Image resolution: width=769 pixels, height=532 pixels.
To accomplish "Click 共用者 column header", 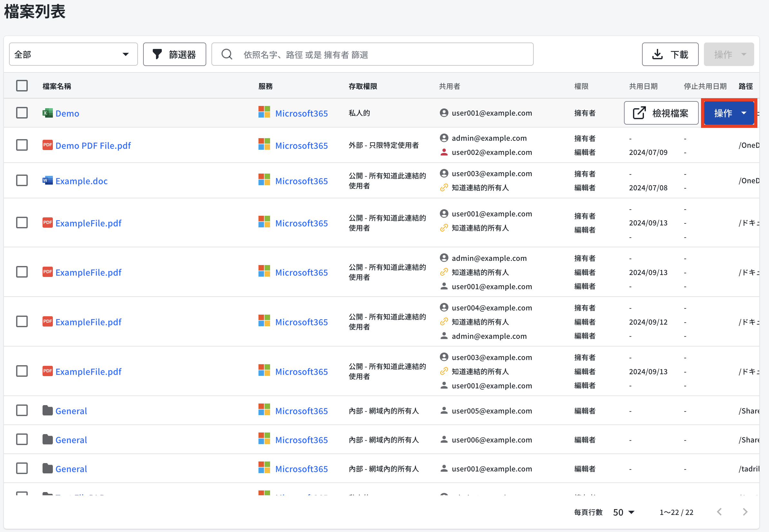I will point(449,86).
